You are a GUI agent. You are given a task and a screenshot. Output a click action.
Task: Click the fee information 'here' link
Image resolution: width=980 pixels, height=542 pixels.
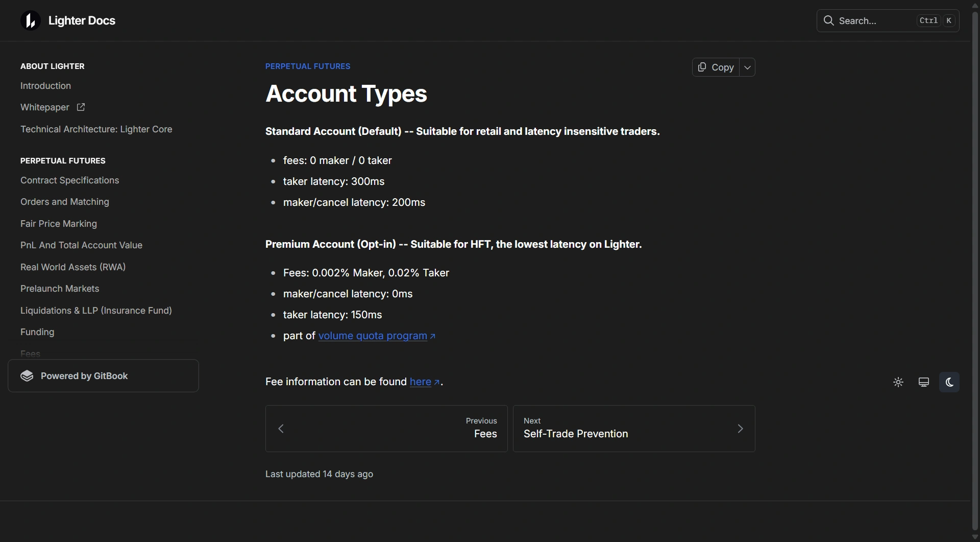[421, 382]
